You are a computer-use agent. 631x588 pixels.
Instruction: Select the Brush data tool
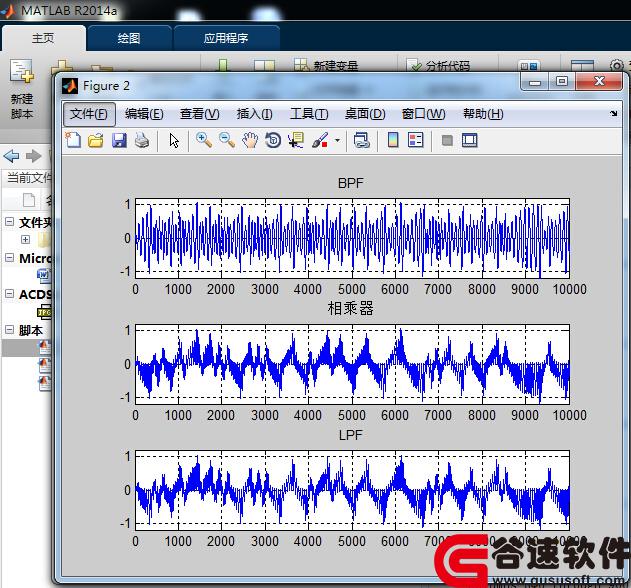coord(320,140)
